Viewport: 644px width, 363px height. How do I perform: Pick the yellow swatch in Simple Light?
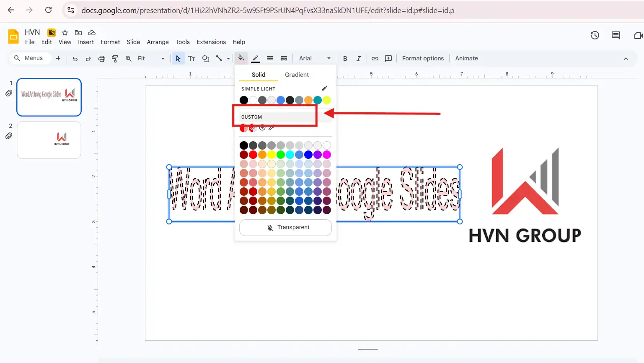tap(327, 100)
